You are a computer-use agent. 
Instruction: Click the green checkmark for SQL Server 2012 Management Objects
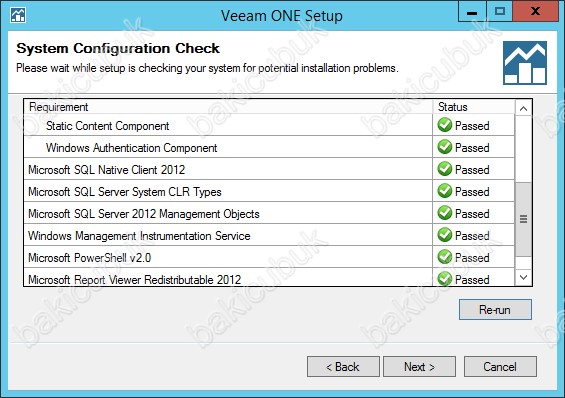445,213
